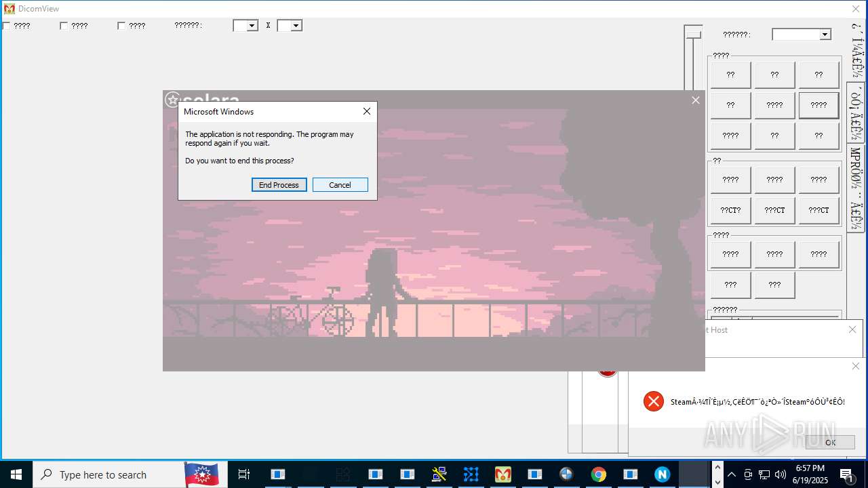Click the 'Do you want to end this process?' text

click(239, 161)
